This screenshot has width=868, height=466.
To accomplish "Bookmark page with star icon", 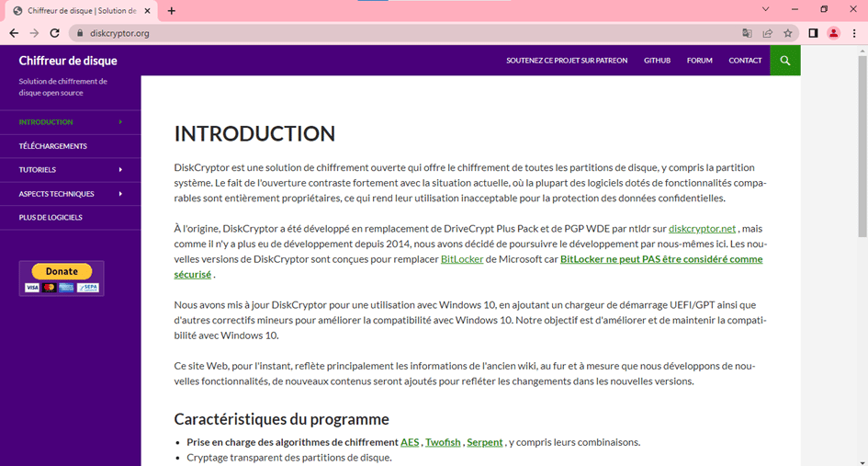I will [x=788, y=33].
